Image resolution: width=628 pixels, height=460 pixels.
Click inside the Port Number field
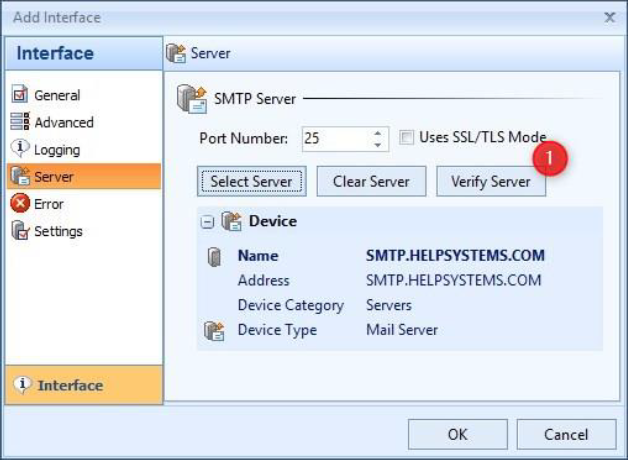coord(332,139)
